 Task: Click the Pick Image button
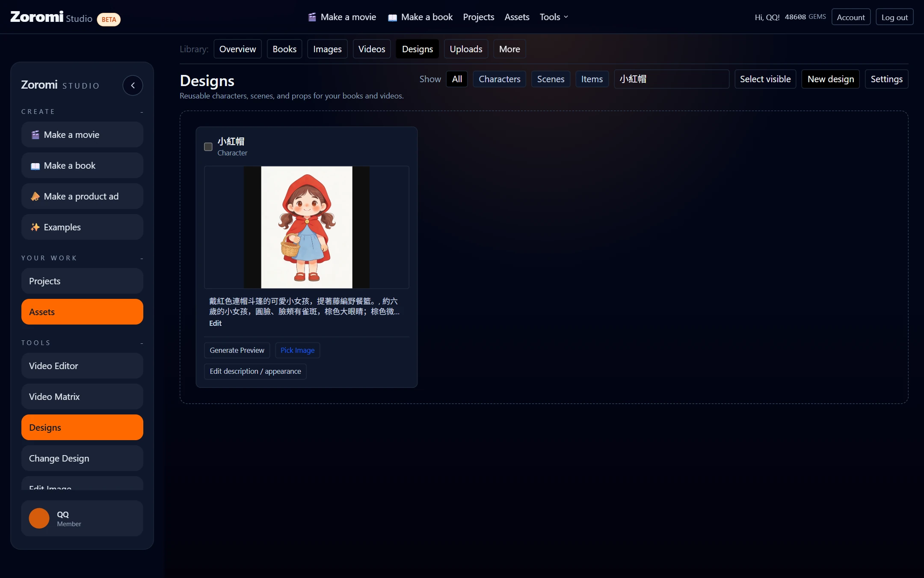click(297, 350)
